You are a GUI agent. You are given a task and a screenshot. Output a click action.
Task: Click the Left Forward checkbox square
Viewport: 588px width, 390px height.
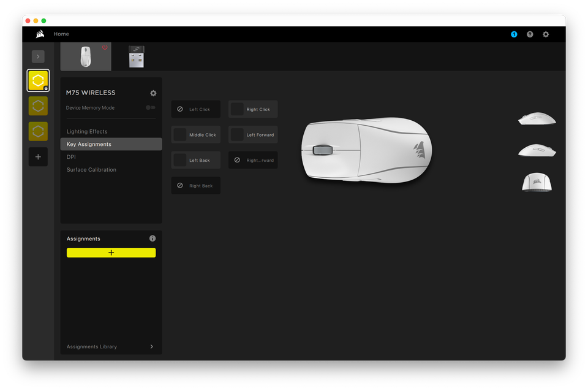coord(237,135)
